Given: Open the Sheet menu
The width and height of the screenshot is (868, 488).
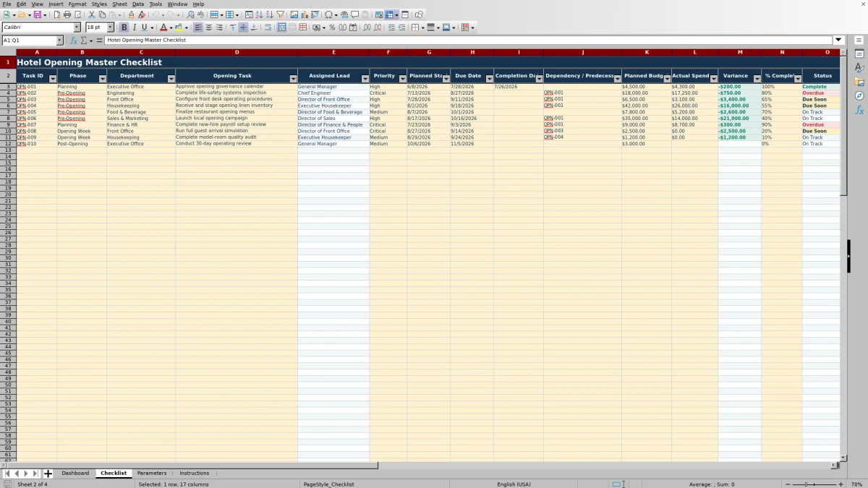Looking at the screenshot, I should point(119,4).
